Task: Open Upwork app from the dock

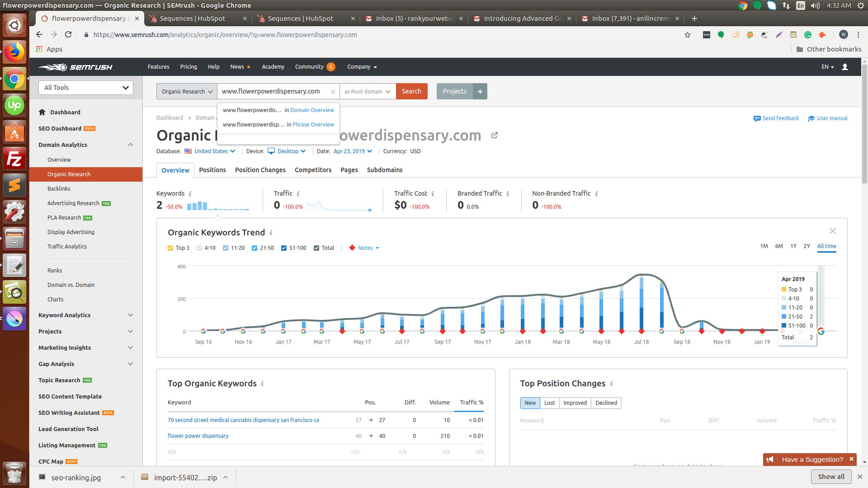Action: coord(14,105)
